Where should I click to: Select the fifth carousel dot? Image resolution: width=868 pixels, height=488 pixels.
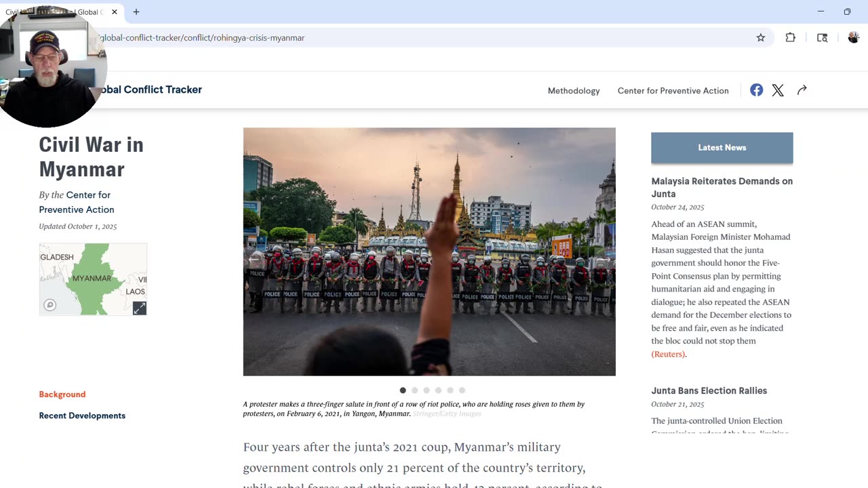(450, 390)
